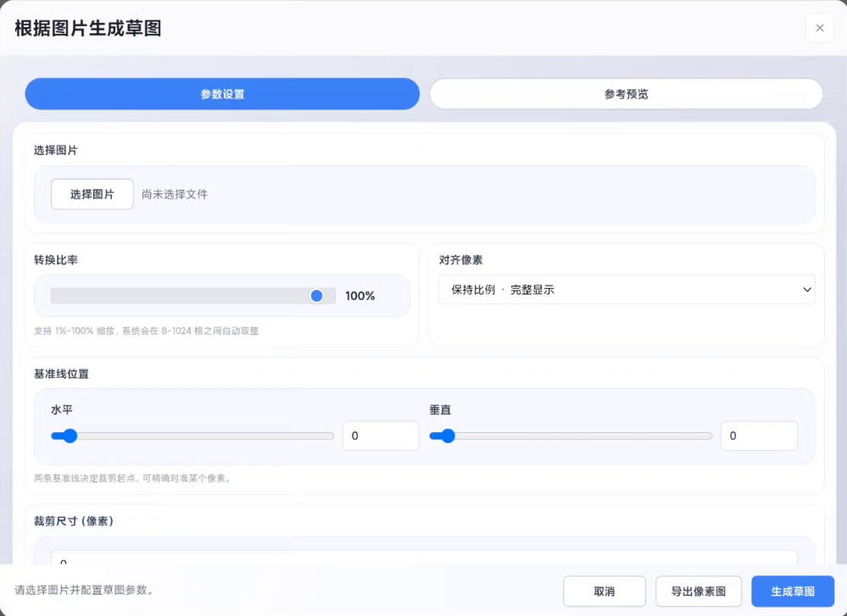This screenshot has height=616, width=847.
Task: Click the 水平 value input field
Action: tap(381, 436)
